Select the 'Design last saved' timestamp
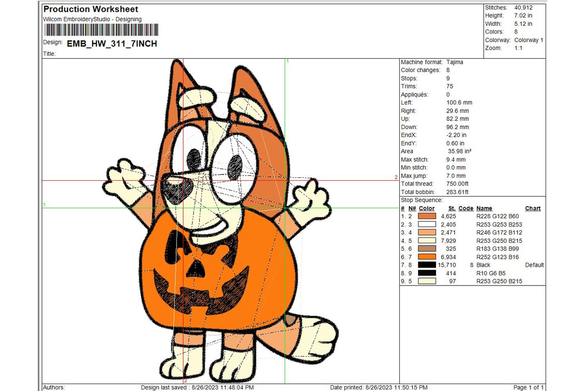588x391 pixels. (197, 387)
